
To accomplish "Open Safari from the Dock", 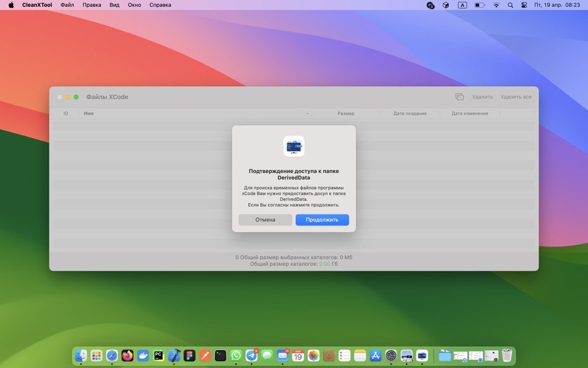I will [112, 355].
